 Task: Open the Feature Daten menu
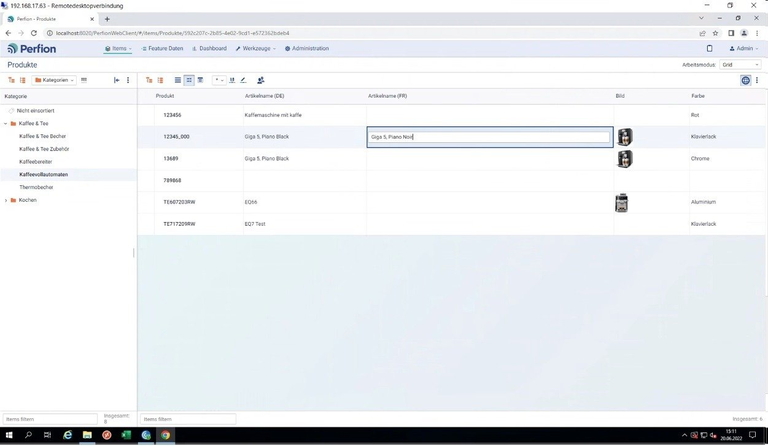[162, 48]
